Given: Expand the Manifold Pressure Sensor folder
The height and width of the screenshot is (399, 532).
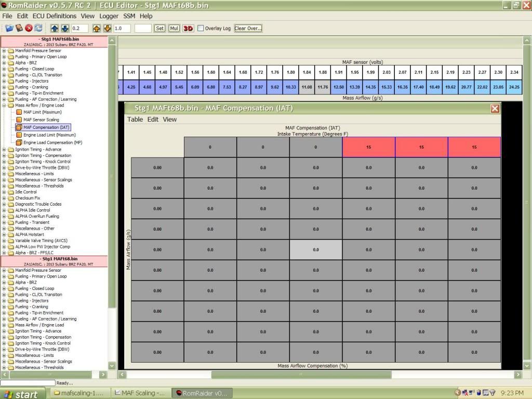Looking at the screenshot, I should pyautogui.click(x=4, y=50).
